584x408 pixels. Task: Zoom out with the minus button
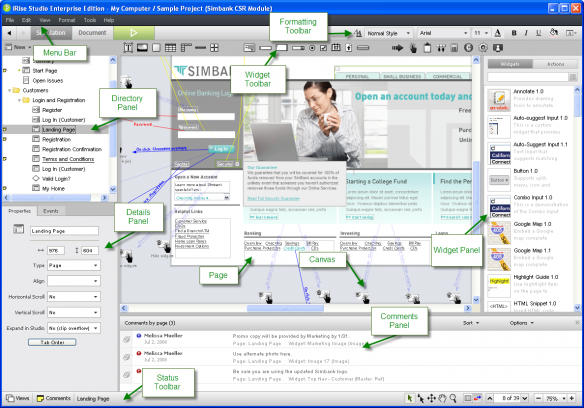tap(538, 398)
